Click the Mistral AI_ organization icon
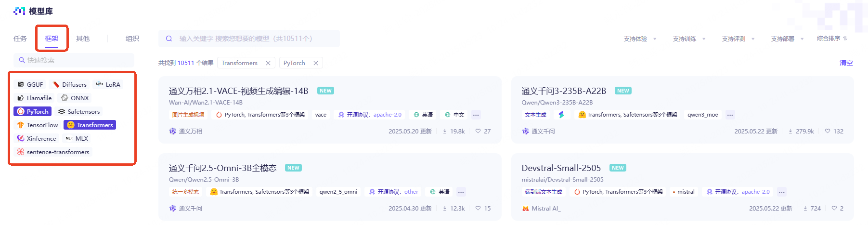Image resolution: width=868 pixels, height=225 pixels. click(526, 208)
